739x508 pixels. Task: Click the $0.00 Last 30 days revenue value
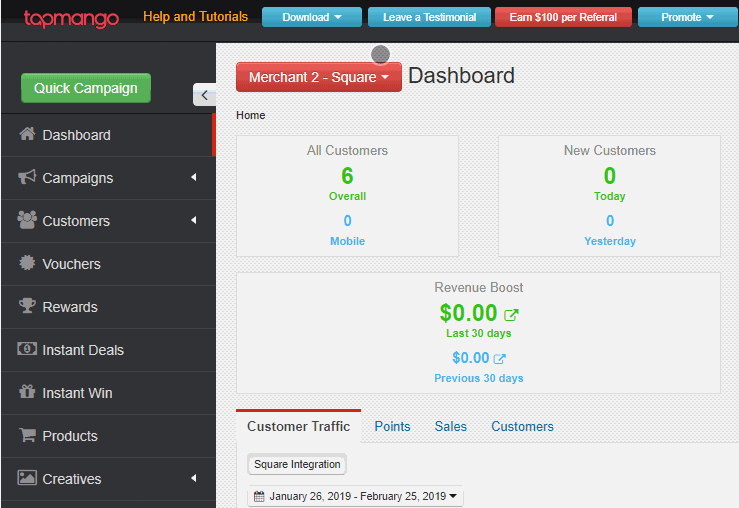coord(468,313)
